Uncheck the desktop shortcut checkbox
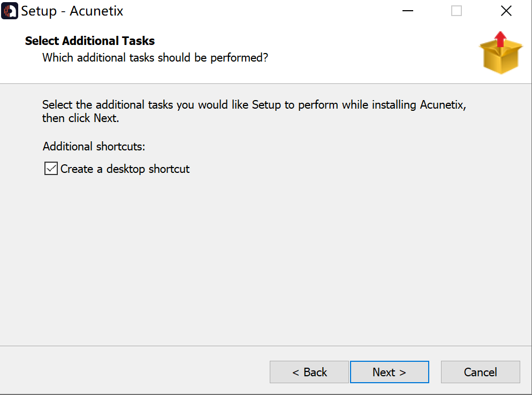Screen dimensions: 532x395 pos(51,169)
